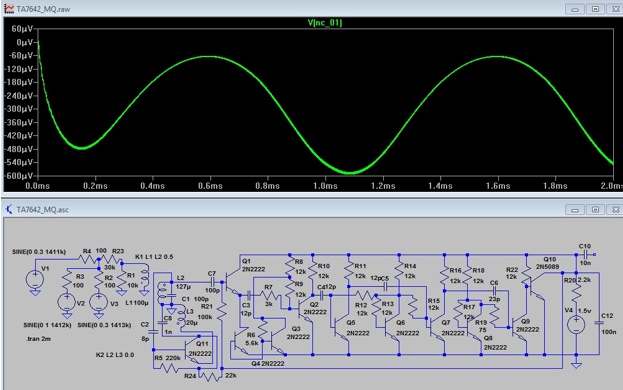Click the K1 L1 L2 0.5 directive
The width and height of the screenshot is (623, 390).
(154, 257)
